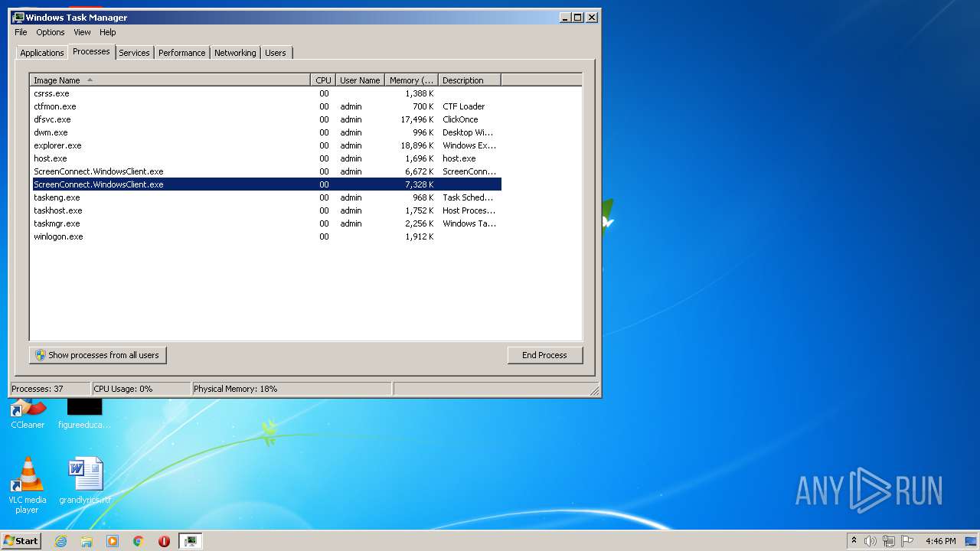Select the figureeduca desktop file icon

pos(84,414)
